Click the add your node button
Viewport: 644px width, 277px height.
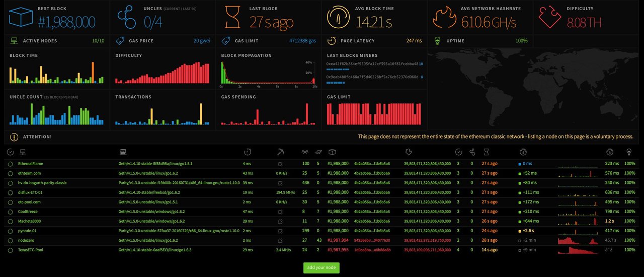321,267
